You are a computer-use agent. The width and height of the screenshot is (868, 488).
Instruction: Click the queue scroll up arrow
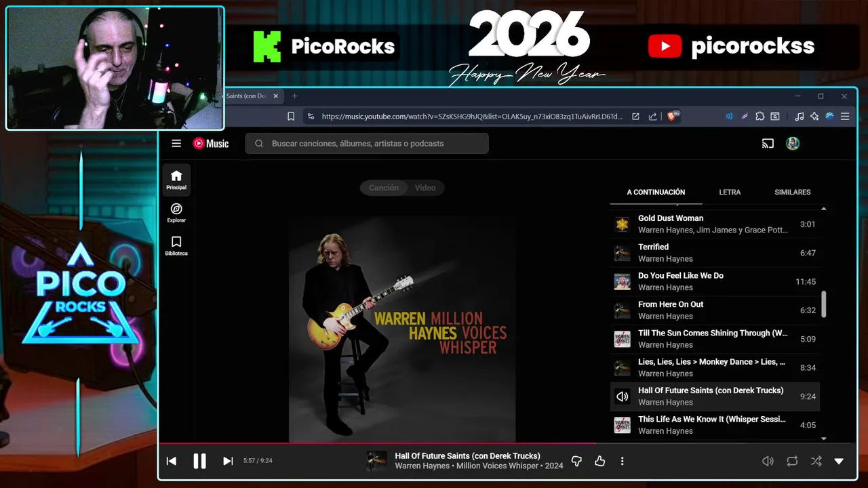(824, 209)
